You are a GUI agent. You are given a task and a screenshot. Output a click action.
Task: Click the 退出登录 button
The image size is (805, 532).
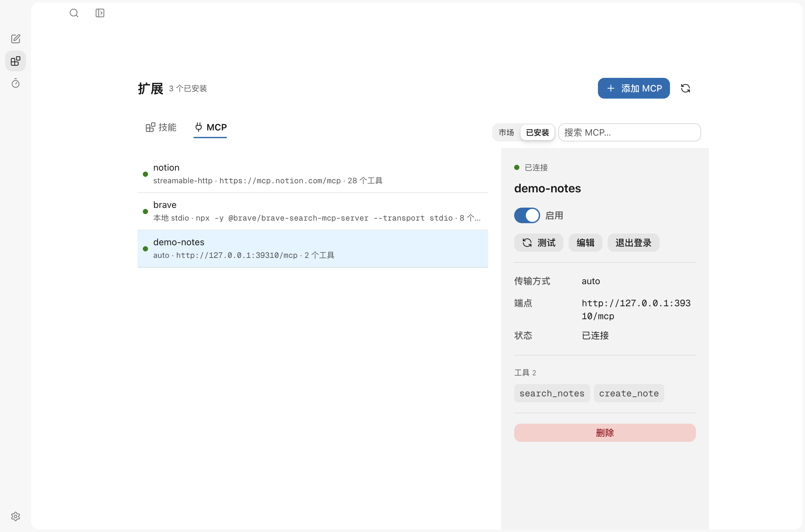click(x=634, y=243)
